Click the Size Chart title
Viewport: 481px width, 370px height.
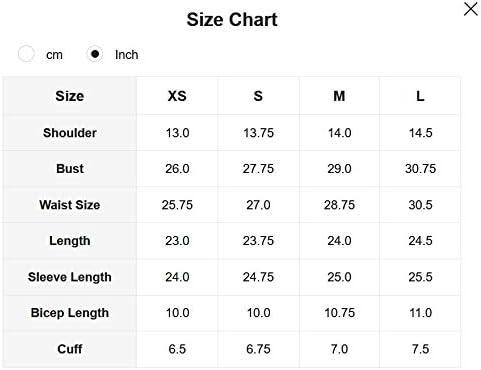[232, 19]
